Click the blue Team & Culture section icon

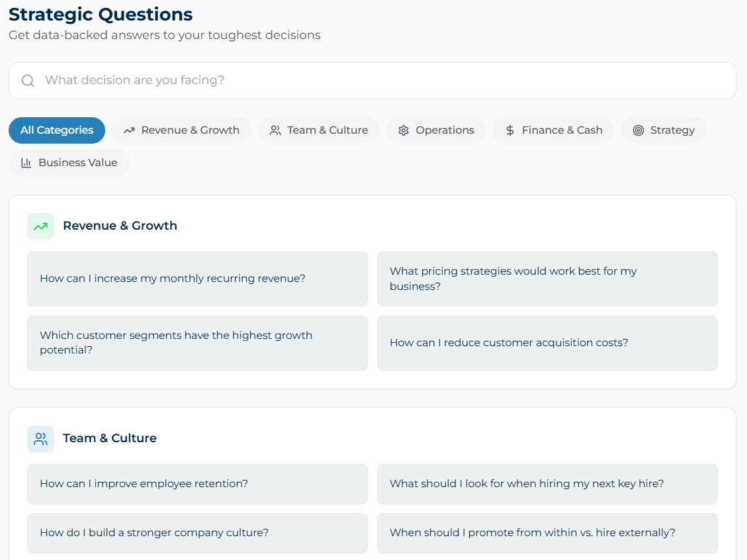40,439
